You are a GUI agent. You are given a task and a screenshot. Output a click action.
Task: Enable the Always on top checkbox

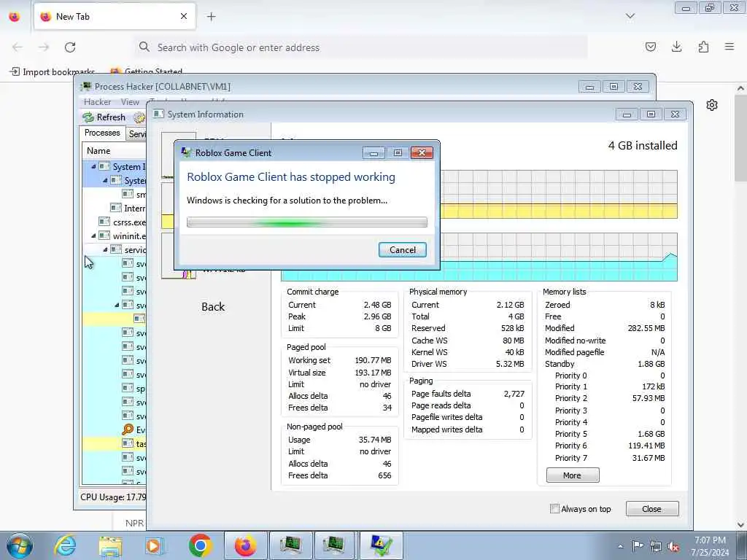click(x=554, y=508)
